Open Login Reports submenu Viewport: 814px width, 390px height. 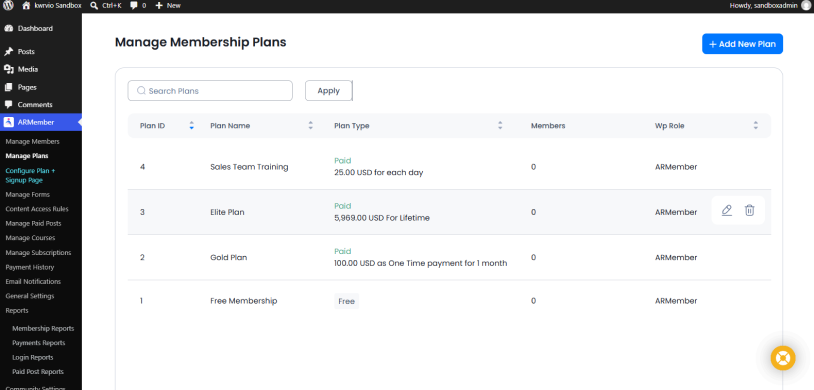point(33,357)
